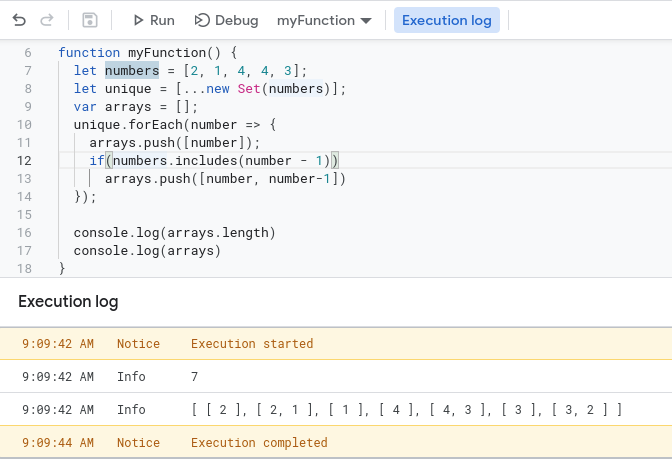Start debugging with the Debug icon

coord(226,20)
